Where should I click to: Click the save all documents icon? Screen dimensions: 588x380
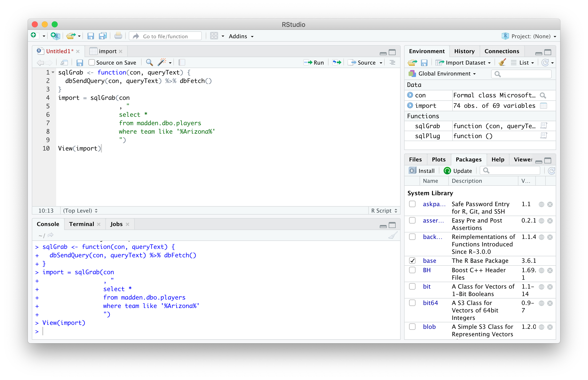click(x=103, y=36)
